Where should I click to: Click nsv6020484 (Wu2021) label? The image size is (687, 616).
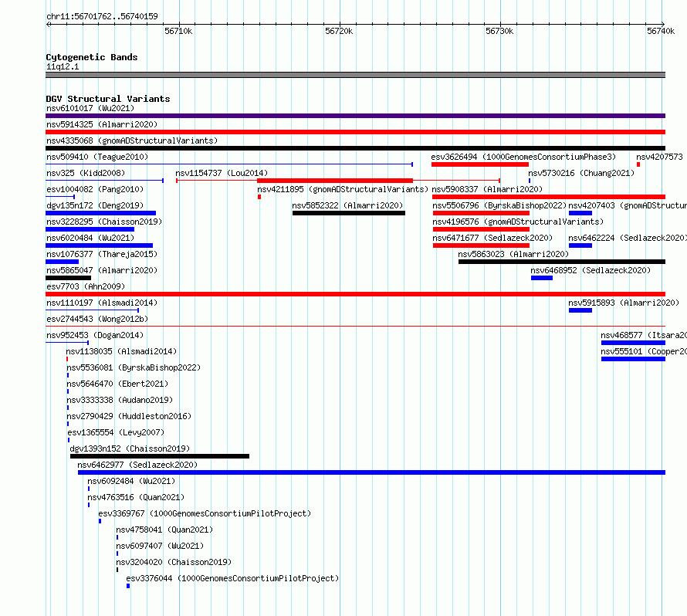(90, 238)
